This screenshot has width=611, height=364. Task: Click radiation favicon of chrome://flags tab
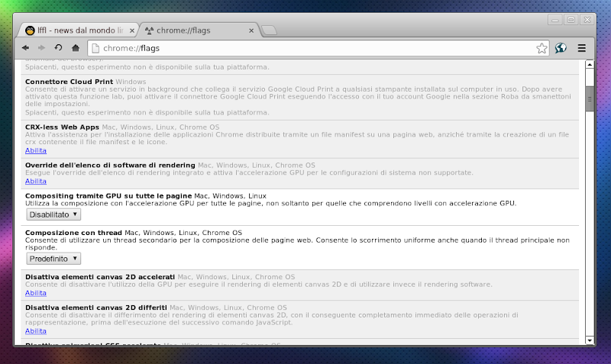(149, 31)
